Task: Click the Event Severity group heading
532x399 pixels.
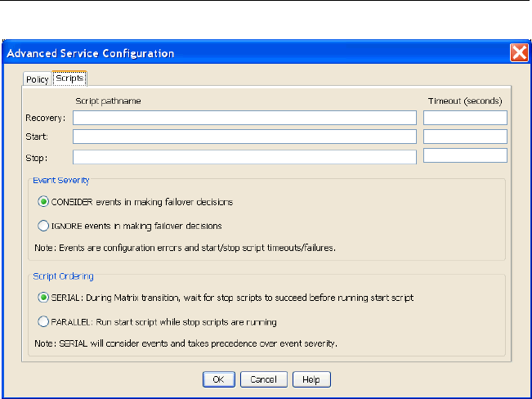Action: [x=61, y=178]
